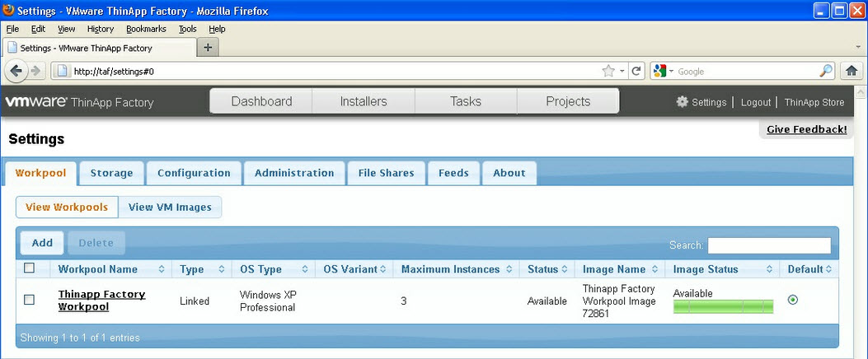Click the Showing 1 to 1 of 1 entries text

[80, 338]
